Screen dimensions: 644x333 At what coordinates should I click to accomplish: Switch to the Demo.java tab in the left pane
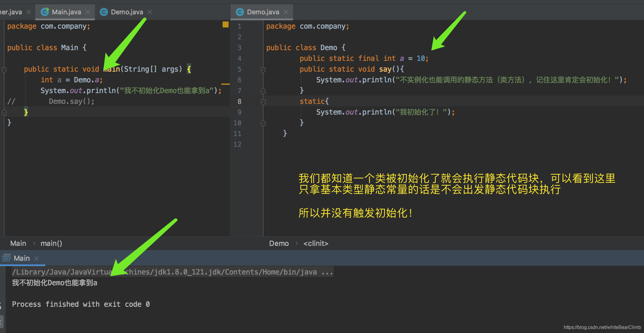click(127, 12)
